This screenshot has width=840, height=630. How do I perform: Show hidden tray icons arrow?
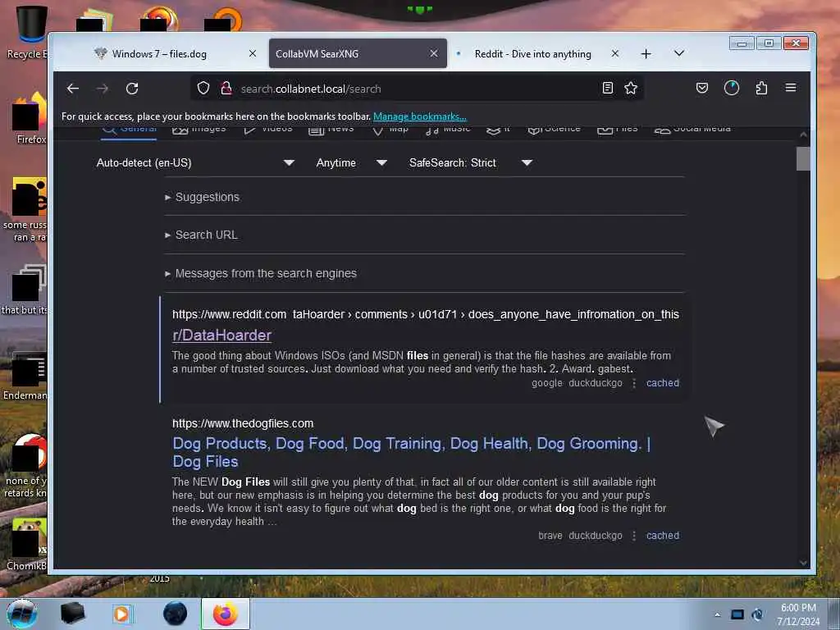(x=717, y=614)
